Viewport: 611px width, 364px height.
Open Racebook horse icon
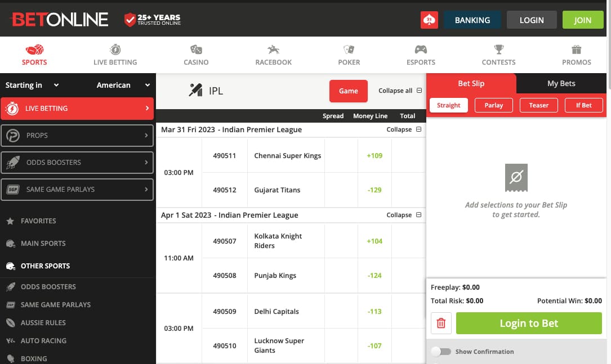(273, 50)
